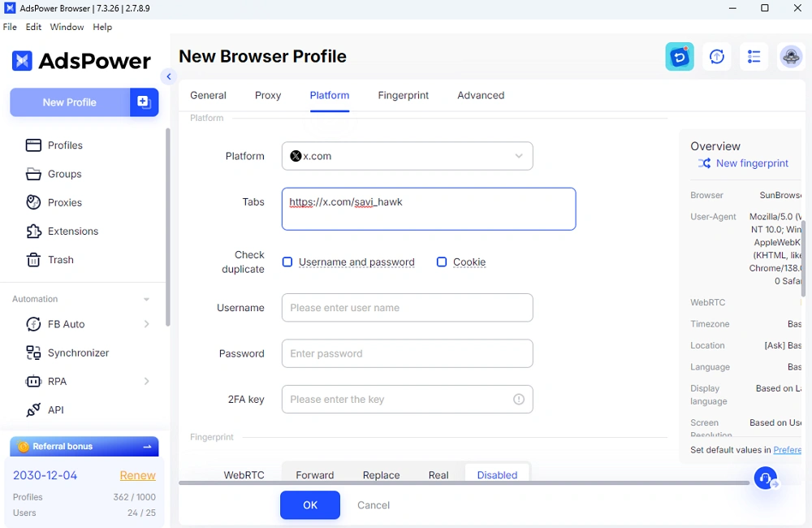Viewport: 812px width, 528px height.
Task: Open the Preferences link in Overview
Action: [787, 450]
